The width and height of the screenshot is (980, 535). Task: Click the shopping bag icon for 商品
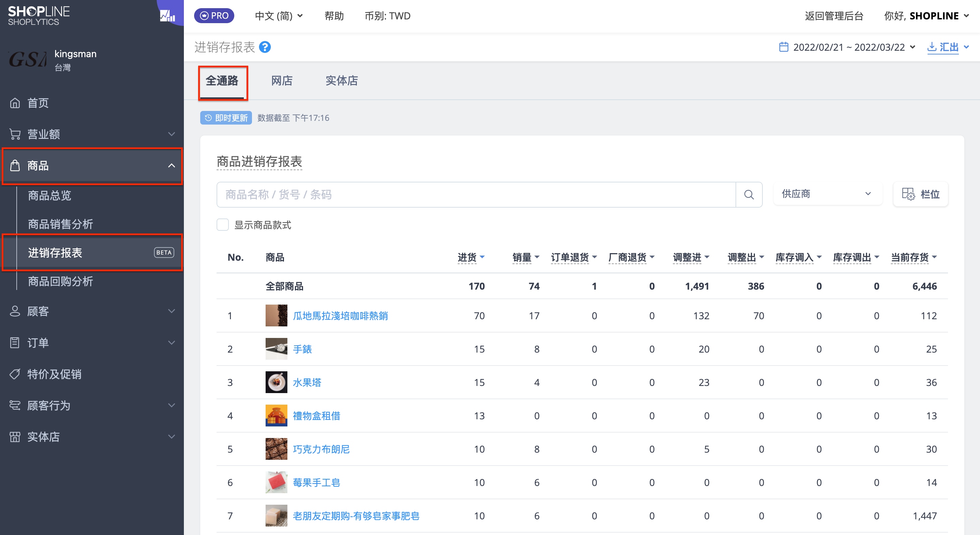click(15, 166)
